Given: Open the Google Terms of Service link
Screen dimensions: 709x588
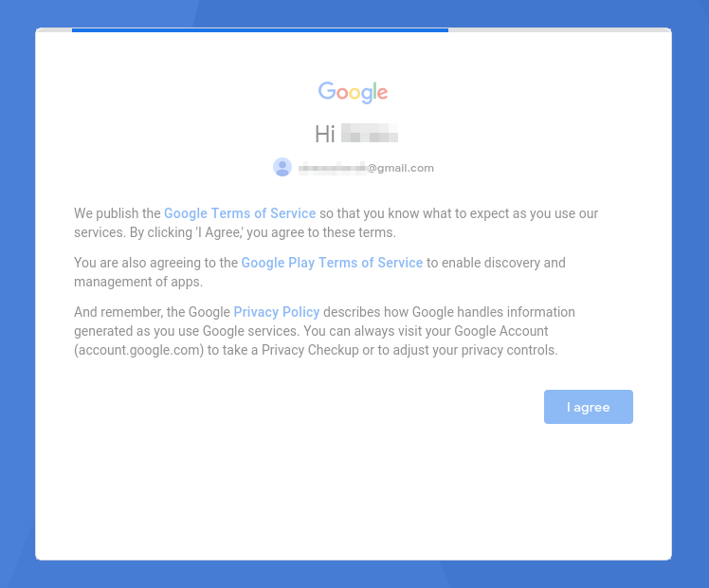Looking at the screenshot, I should point(240,213).
